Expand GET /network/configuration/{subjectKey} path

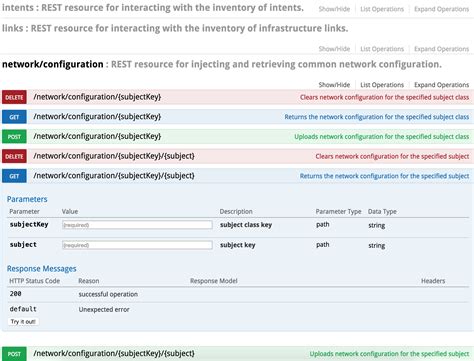[x=97, y=117]
